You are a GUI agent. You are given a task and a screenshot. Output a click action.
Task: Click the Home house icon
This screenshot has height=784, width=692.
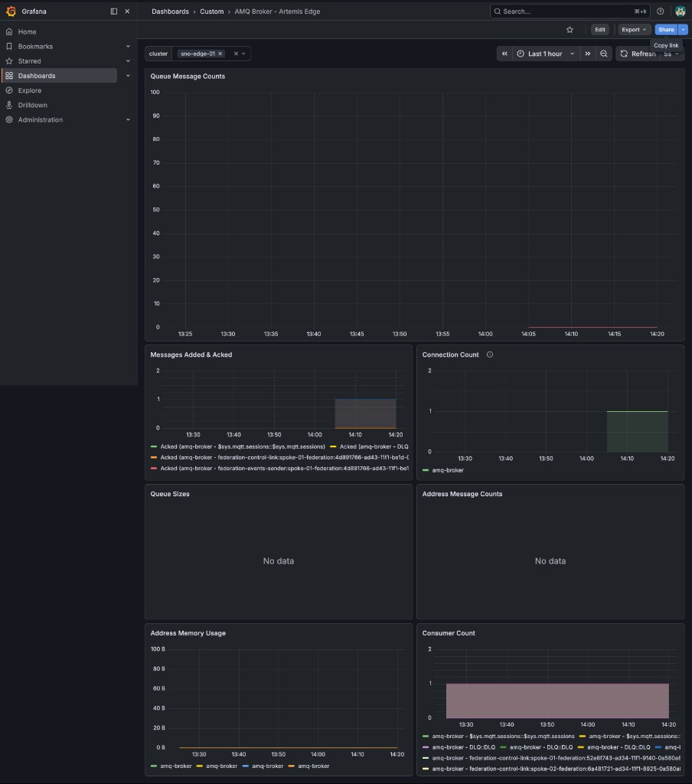point(9,31)
